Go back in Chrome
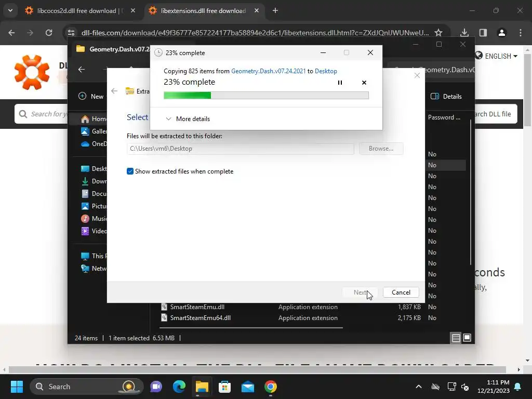The width and height of the screenshot is (532, 399). click(11, 33)
